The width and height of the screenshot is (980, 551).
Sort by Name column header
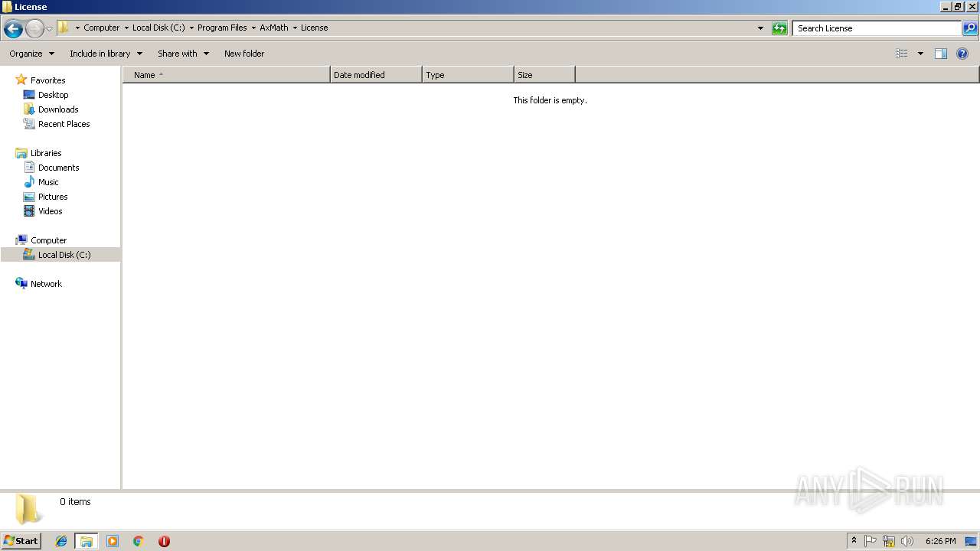point(227,75)
